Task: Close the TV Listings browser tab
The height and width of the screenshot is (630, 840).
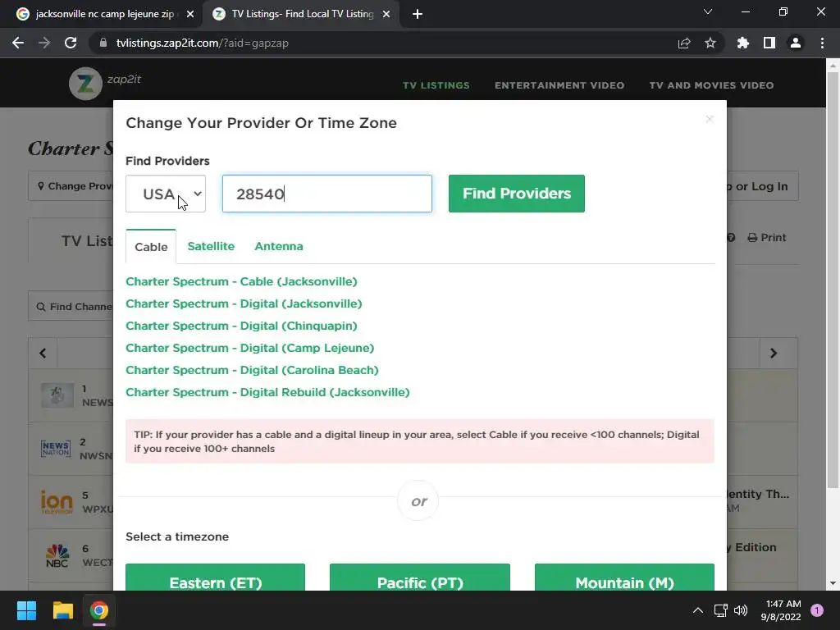Action: 386,15
